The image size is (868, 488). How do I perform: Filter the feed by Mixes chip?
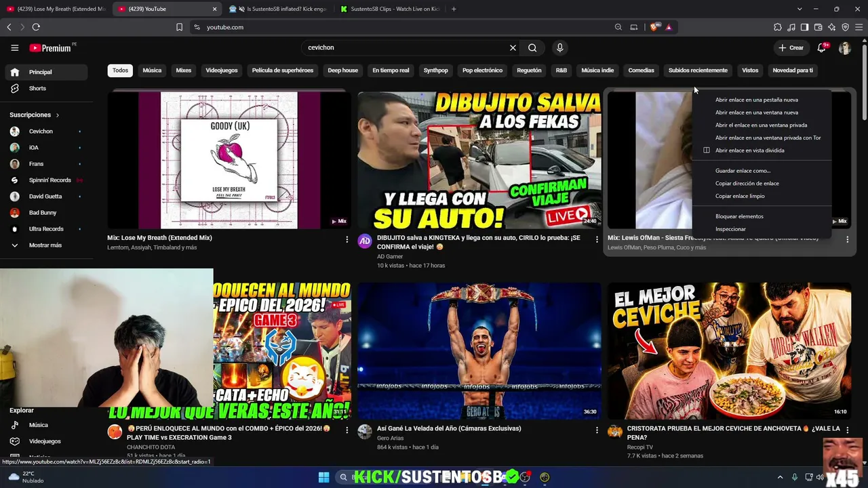184,70
